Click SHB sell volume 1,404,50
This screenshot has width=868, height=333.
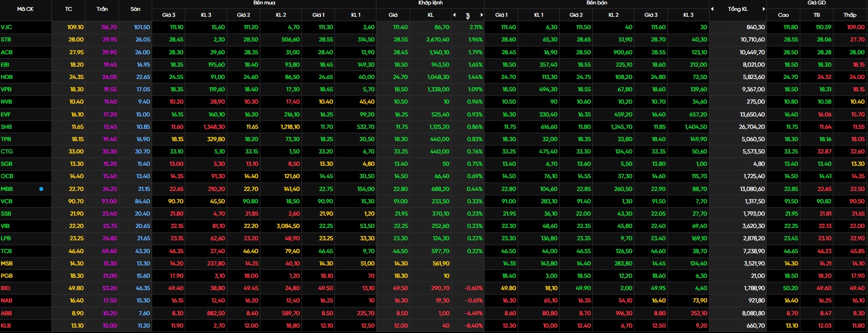[696, 127]
